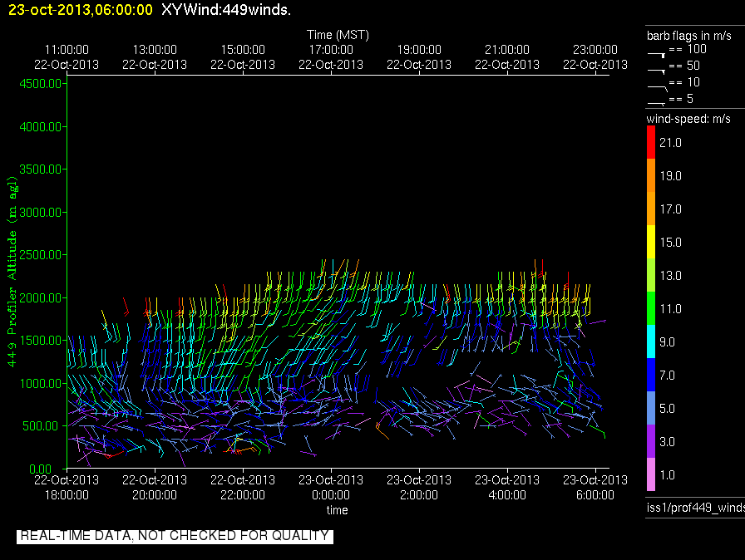Click the 17:00:00 MST top axis tick label

click(x=331, y=50)
